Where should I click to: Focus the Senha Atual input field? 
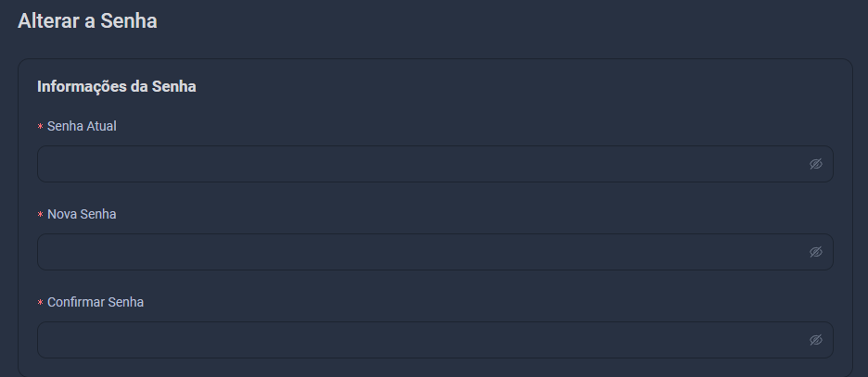pyautogui.click(x=435, y=164)
